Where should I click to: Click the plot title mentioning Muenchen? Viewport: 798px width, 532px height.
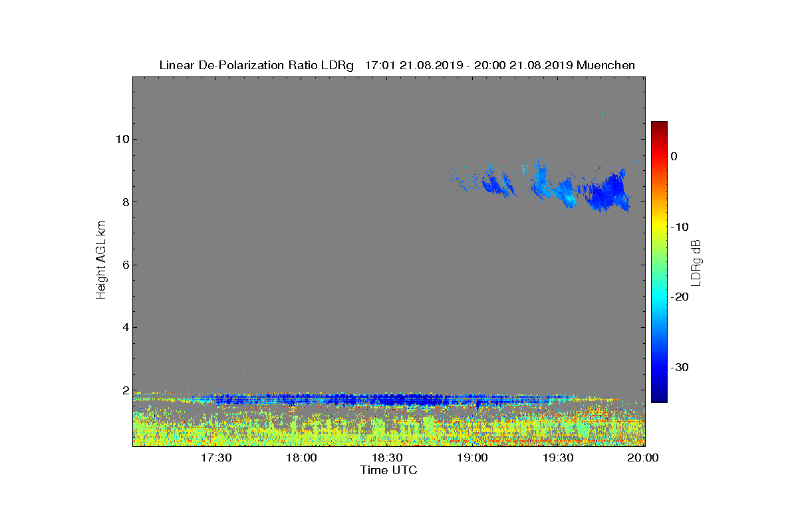click(397, 65)
